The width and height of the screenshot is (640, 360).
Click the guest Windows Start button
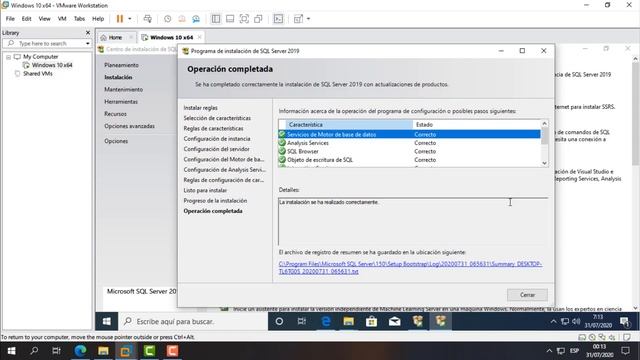[x=107, y=321]
